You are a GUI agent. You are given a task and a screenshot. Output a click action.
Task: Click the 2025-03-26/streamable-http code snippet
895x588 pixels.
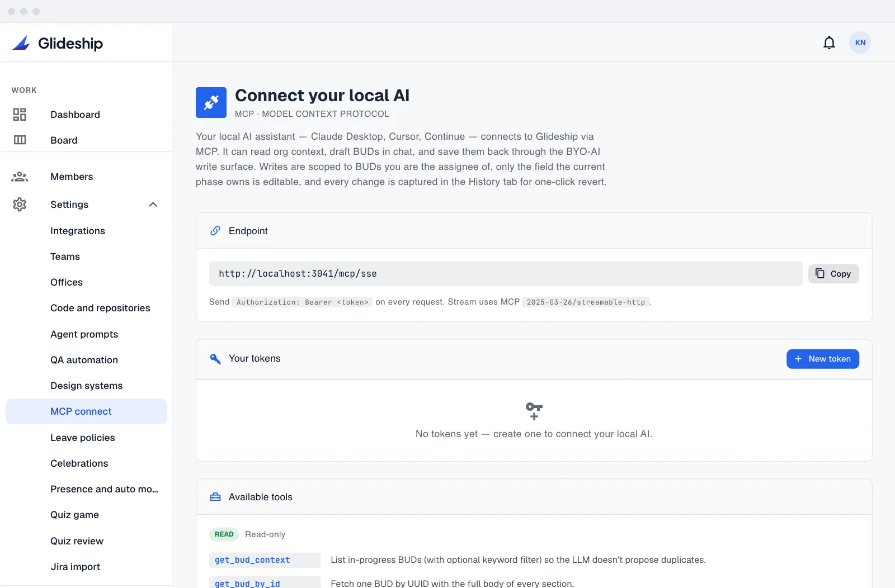pyautogui.click(x=586, y=302)
